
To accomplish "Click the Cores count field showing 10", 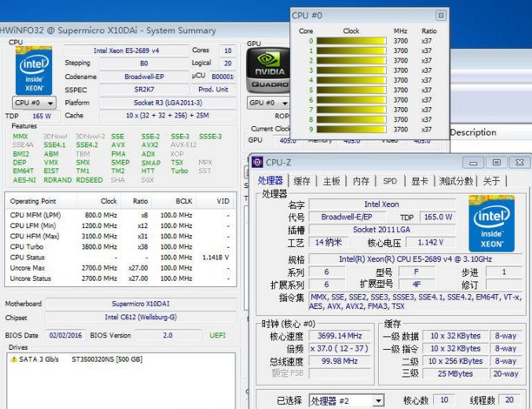I will (228, 50).
